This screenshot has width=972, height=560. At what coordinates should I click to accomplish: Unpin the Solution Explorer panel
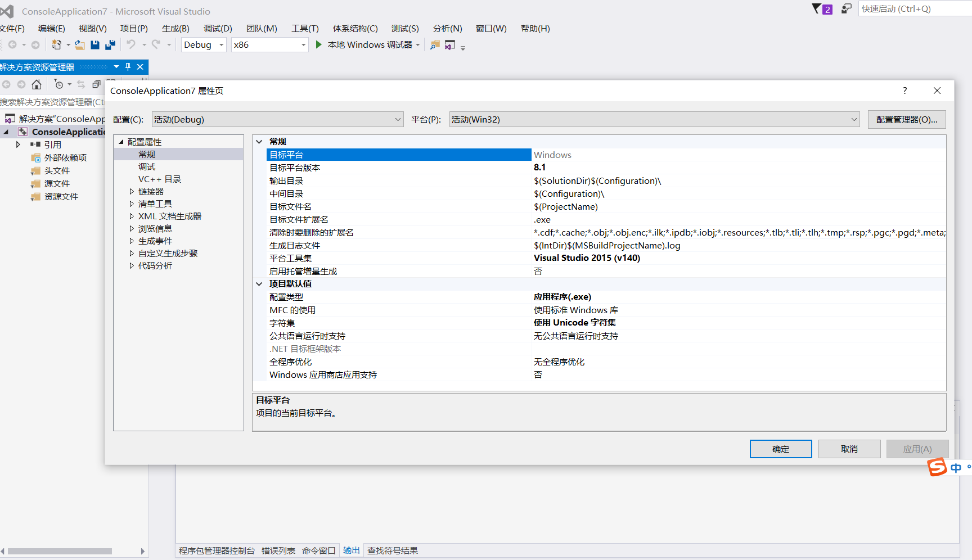127,66
